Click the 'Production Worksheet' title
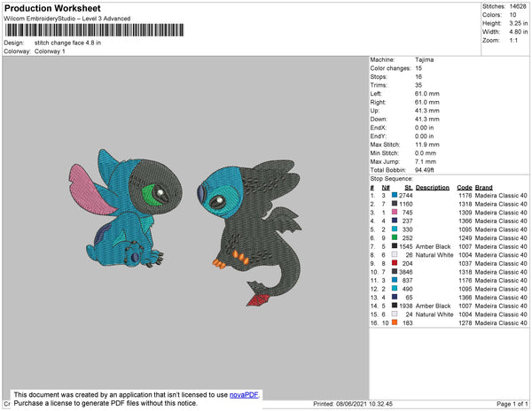The image size is (532, 411). point(52,9)
